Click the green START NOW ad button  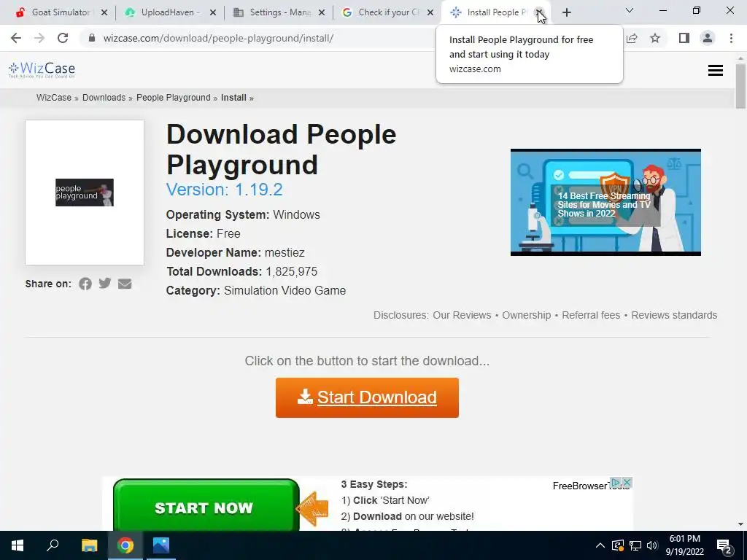coord(206,507)
